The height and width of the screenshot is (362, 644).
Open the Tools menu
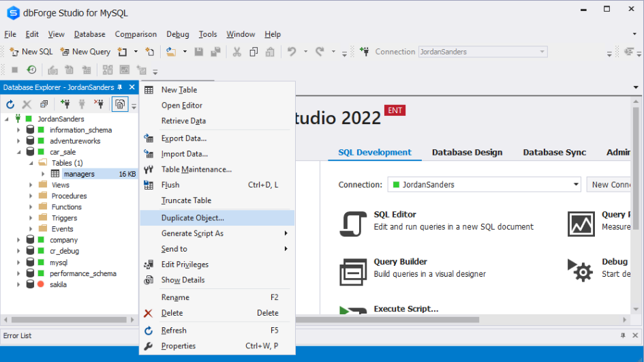coord(208,34)
